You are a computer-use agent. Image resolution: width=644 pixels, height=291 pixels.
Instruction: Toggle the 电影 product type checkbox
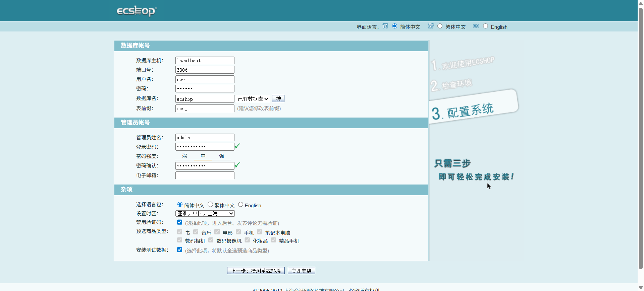[217, 232]
